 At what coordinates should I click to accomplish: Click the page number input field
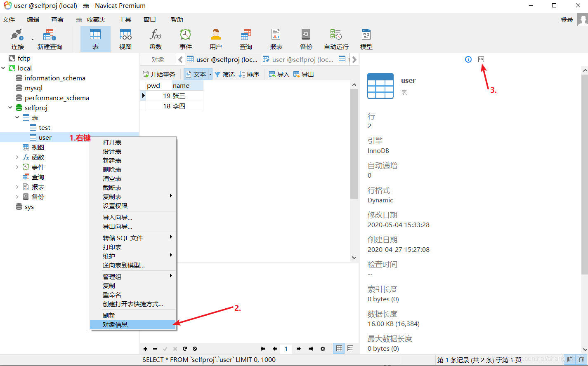tap(286, 349)
